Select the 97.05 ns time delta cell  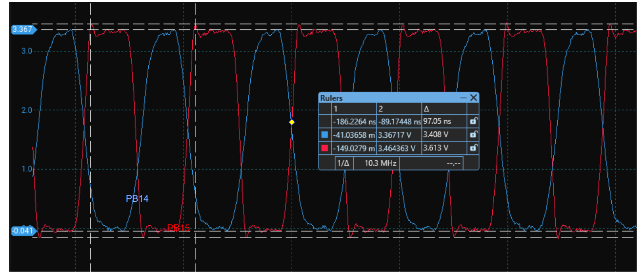(443, 121)
